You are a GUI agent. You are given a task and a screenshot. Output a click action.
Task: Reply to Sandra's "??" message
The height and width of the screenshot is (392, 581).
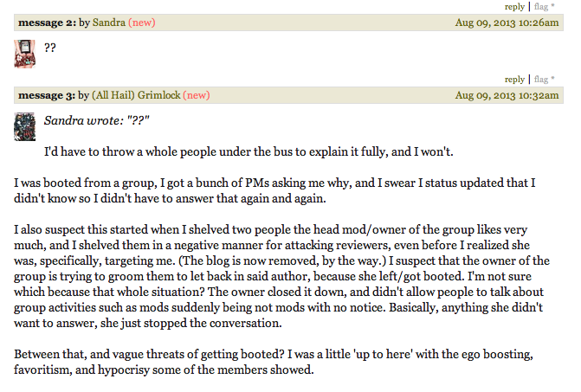[x=514, y=80]
